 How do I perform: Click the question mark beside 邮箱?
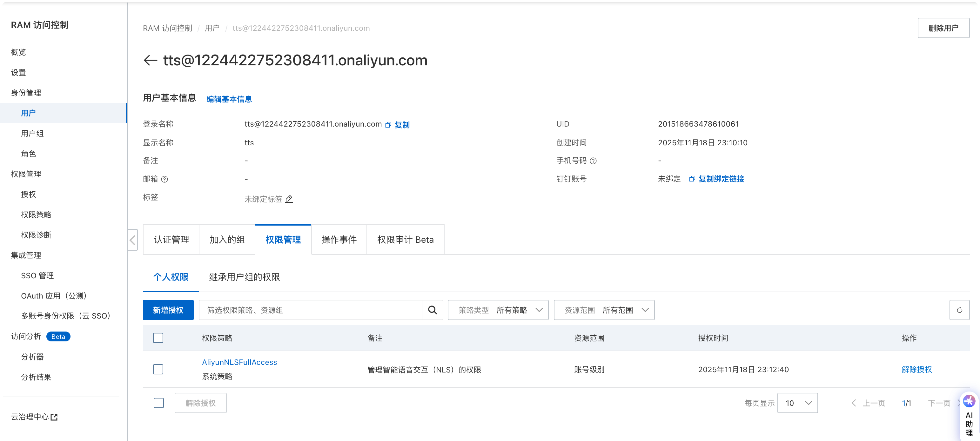click(165, 179)
